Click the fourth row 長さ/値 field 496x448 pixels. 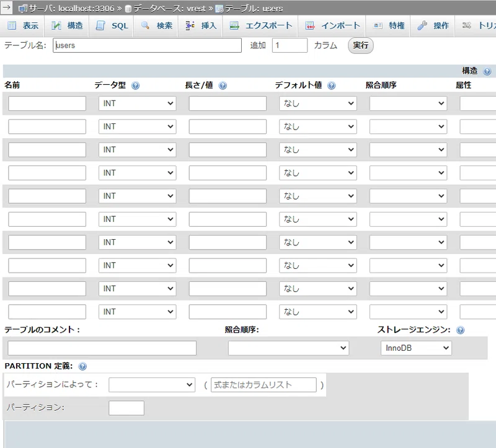click(x=228, y=173)
